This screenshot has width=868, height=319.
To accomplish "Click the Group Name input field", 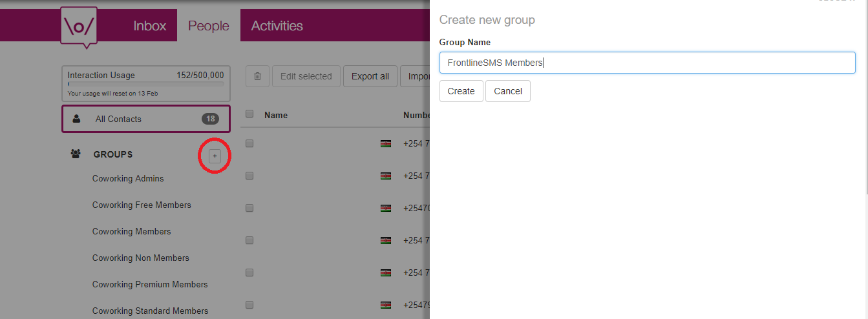I will tap(648, 63).
